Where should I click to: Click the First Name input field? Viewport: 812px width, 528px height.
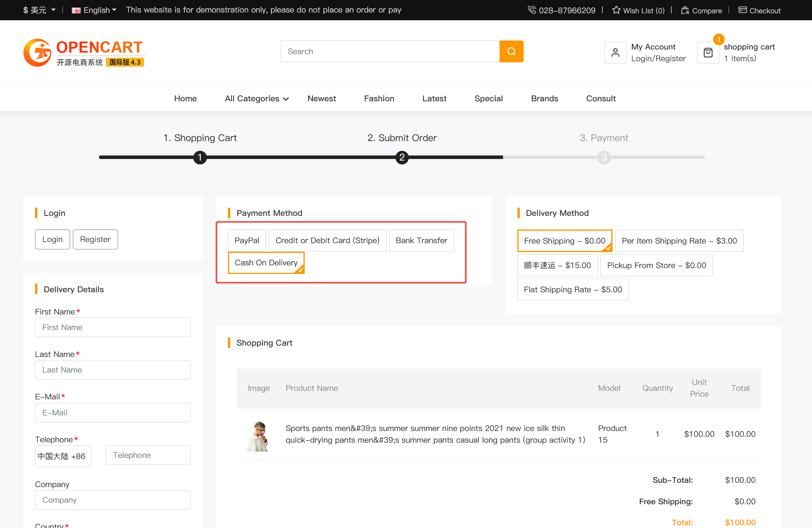coord(113,327)
